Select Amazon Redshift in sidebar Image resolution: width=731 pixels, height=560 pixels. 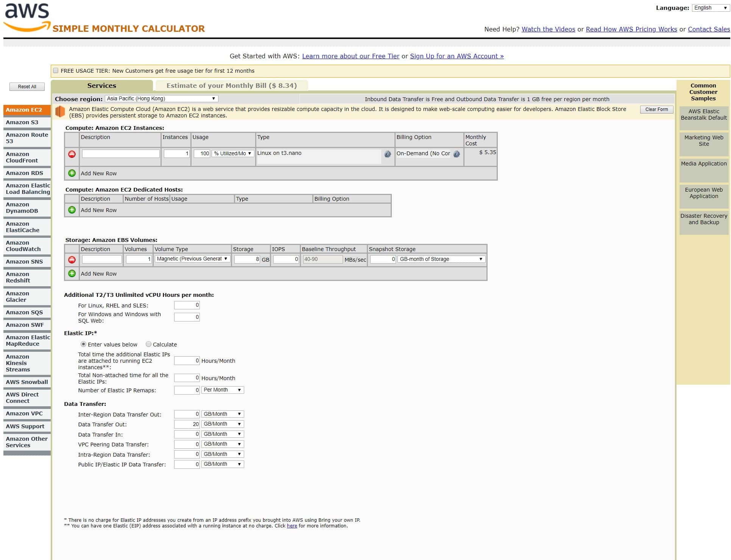pyautogui.click(x=27, y=277)
